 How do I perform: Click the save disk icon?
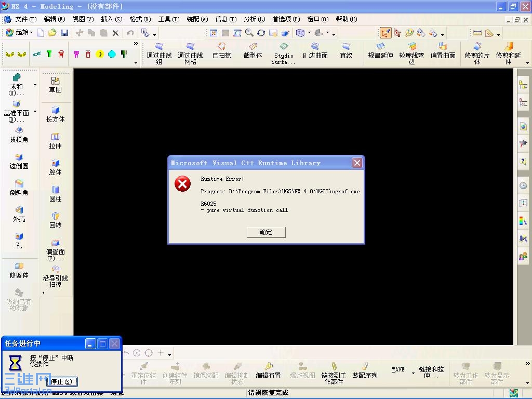point(64,33)
